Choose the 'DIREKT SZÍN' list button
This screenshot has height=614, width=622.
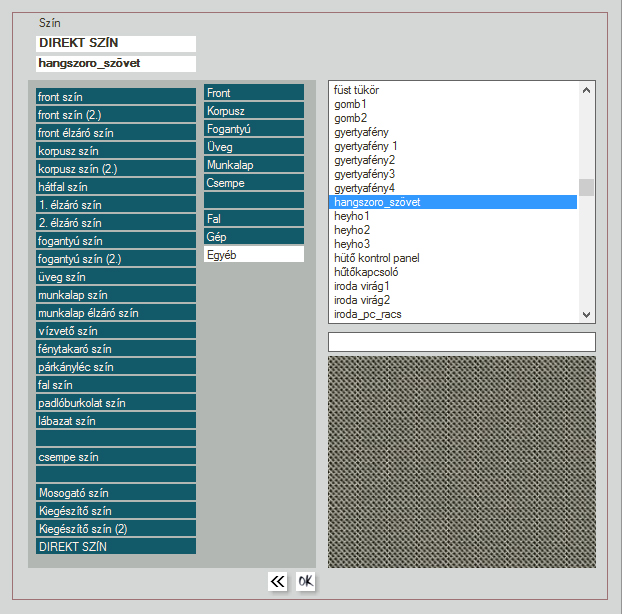click(x=116, y=547)
